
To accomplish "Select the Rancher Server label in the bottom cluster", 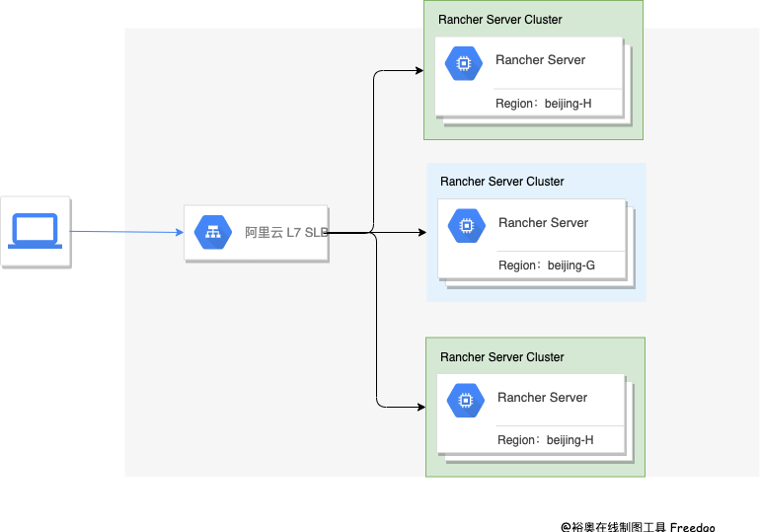I will [x=542, y=398].
